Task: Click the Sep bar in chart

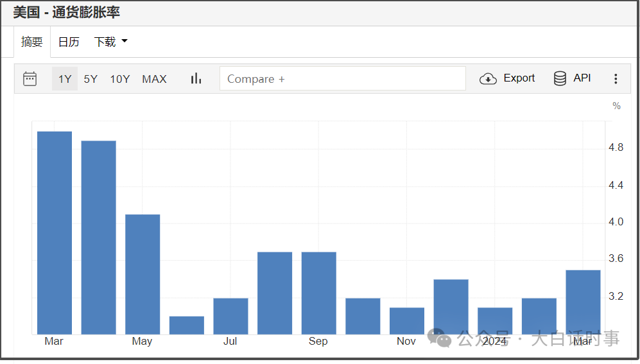Action: (x=319, y=293)
